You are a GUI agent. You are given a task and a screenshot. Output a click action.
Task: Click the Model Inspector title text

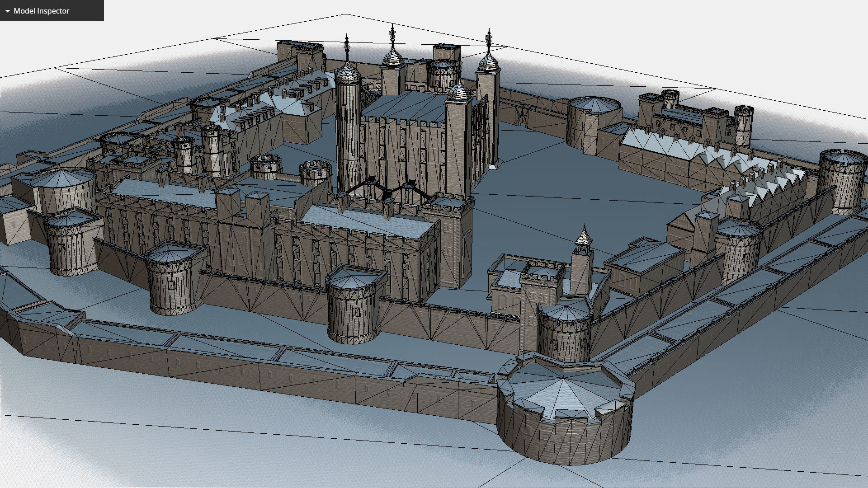coord(42,11)
